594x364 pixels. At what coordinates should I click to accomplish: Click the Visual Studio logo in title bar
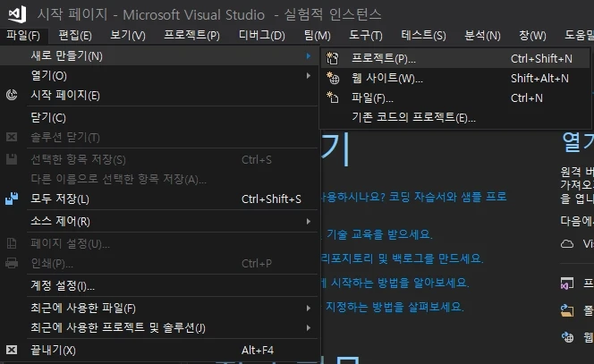pos(16,13)
